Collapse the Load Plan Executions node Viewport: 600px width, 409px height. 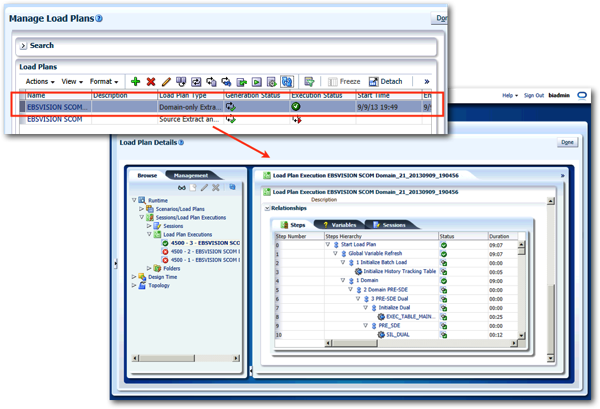tap(149, 234)
